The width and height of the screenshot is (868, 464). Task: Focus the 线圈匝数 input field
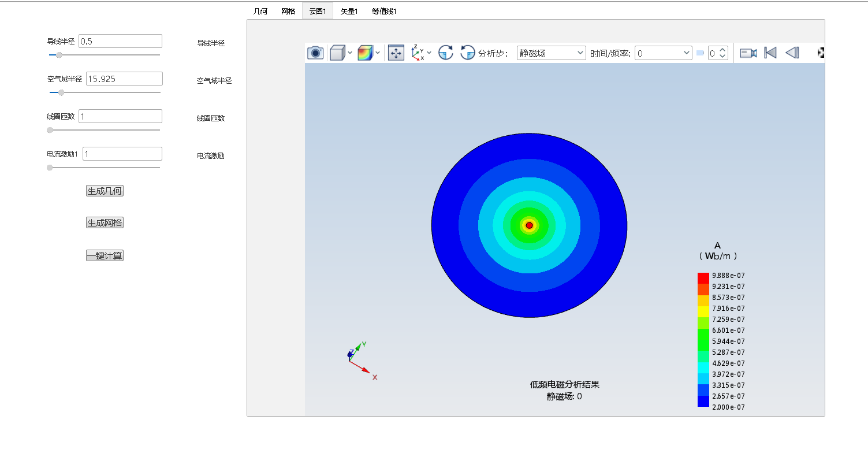coord(120,116)
